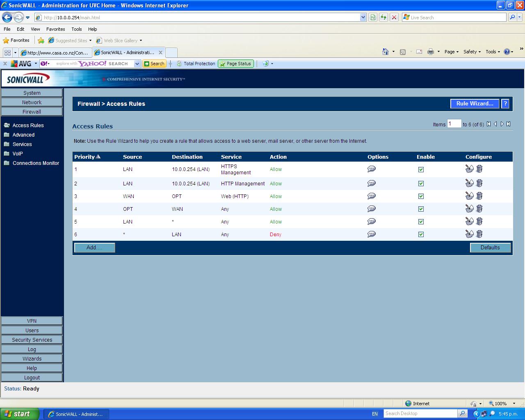The width and height of the screenshot is (525, 420).
Task: Open recent pages dropdown arrow
Action: click(27, 18)
